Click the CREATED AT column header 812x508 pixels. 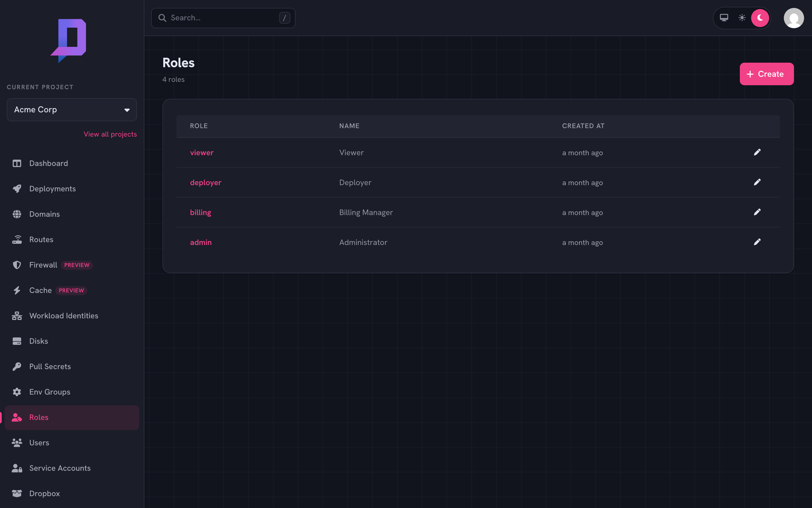tap(583, 126)
